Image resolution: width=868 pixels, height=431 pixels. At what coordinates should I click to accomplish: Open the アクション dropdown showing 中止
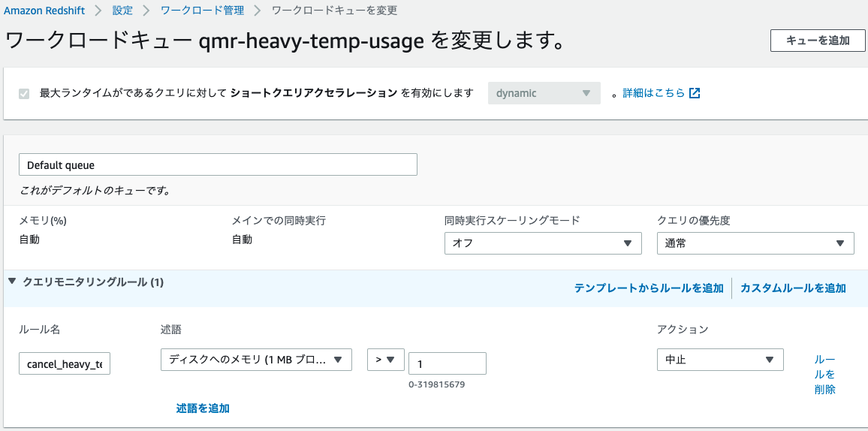click(x=720, y=360)
